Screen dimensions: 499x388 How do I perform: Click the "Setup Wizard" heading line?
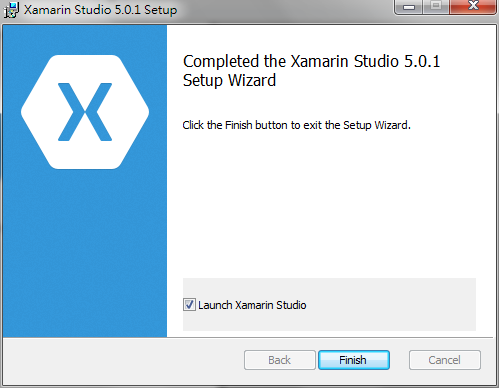point(229,81)
